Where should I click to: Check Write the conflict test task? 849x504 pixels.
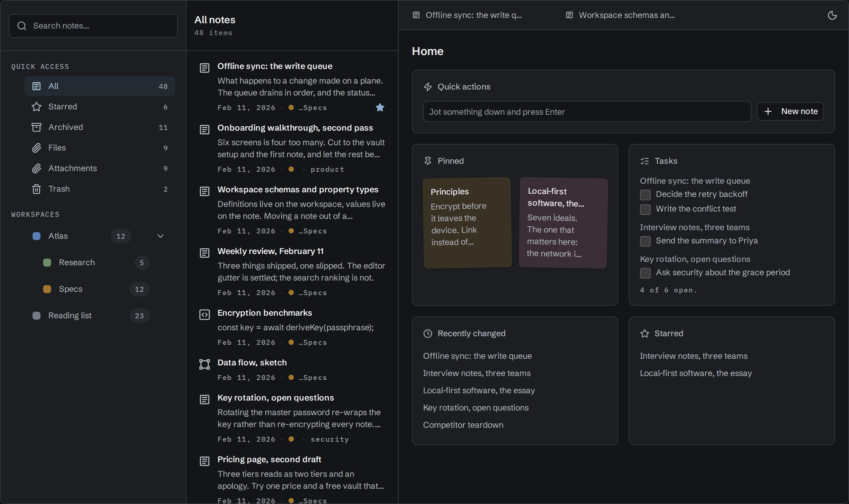[645, 209]
